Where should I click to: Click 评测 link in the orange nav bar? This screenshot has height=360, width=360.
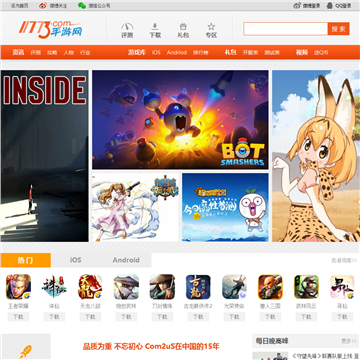point(36,53)
